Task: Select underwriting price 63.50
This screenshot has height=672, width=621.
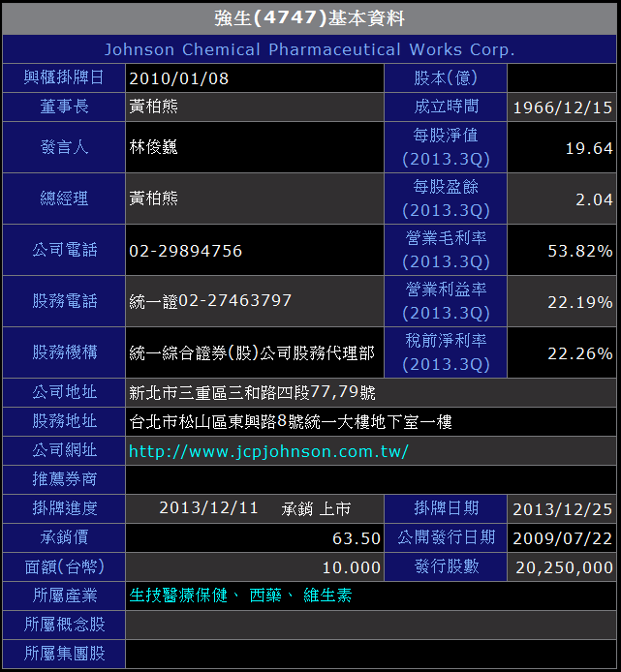Action: coord(357,538)
